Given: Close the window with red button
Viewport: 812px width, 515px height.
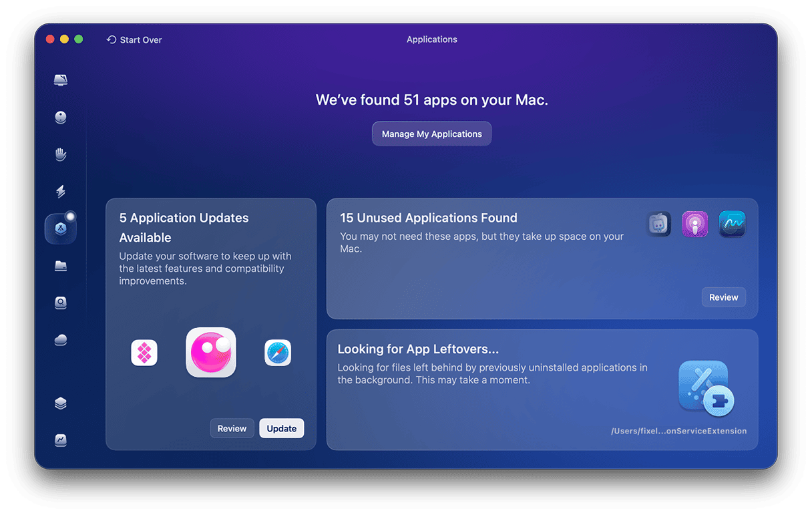Looking at the screenshot, I should [50, 39].
